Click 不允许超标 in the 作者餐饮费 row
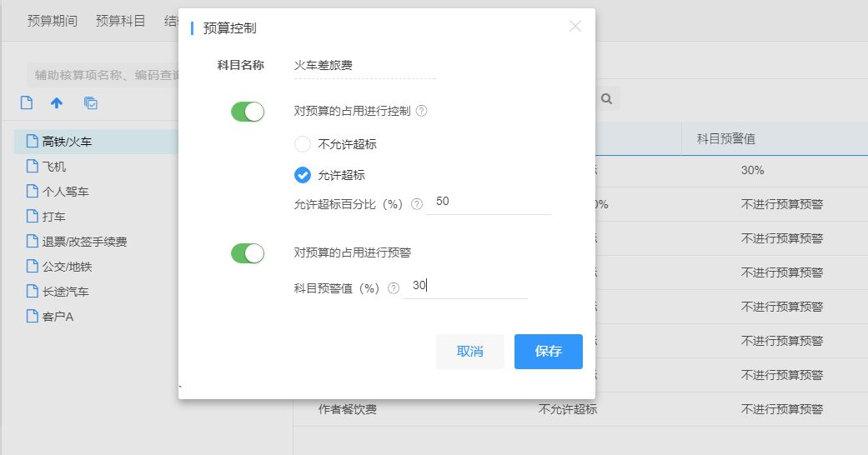This screenshot has height=455, width=868. 568,410
